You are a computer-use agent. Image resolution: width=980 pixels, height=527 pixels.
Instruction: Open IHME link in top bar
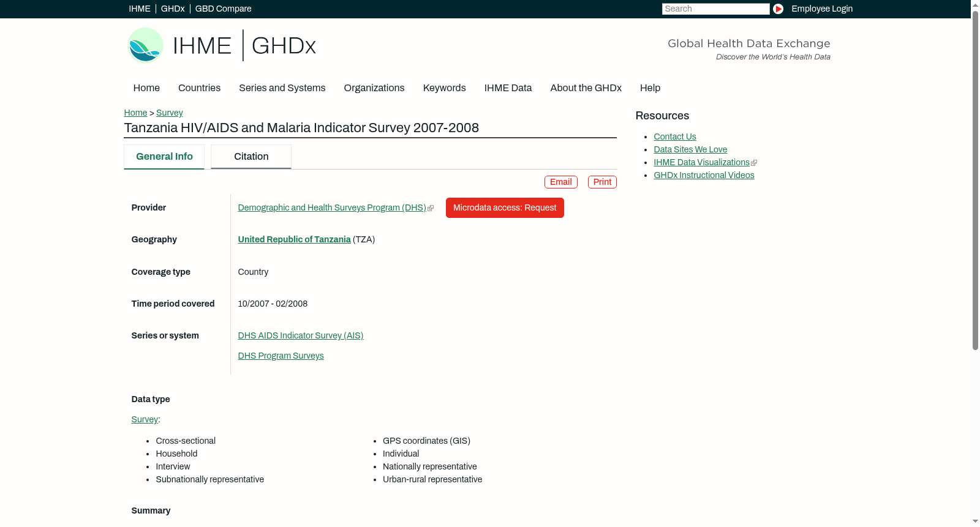(x=139, y=9)
